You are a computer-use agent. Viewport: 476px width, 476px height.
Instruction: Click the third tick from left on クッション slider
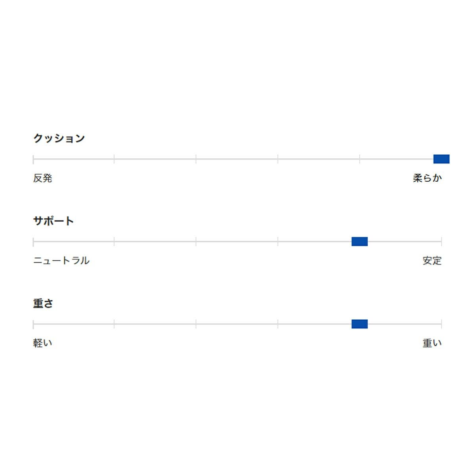point(196,159)
